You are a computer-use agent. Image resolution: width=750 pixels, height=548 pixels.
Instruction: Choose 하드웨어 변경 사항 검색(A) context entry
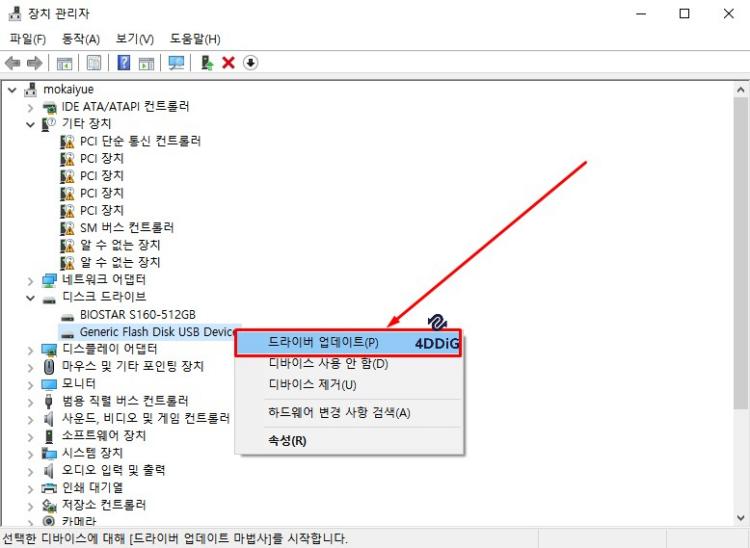coord(348,413)
